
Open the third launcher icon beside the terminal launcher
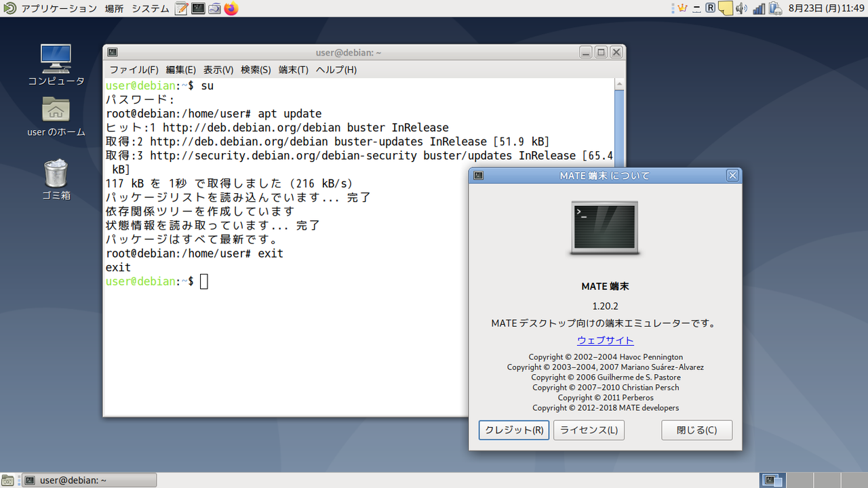pyautogui.click(x=214, y=9)
